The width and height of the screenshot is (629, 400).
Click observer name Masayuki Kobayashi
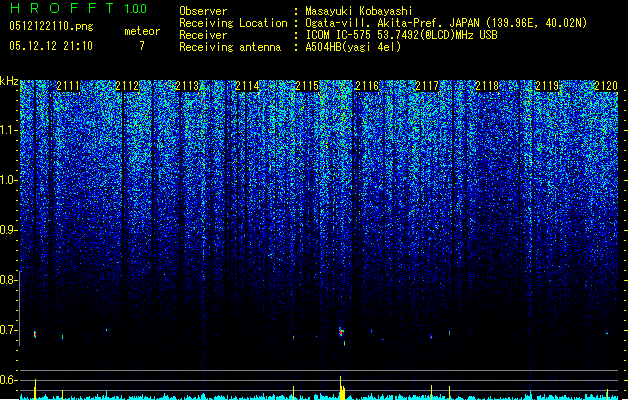pyautogui.click(x=359, y=11)
